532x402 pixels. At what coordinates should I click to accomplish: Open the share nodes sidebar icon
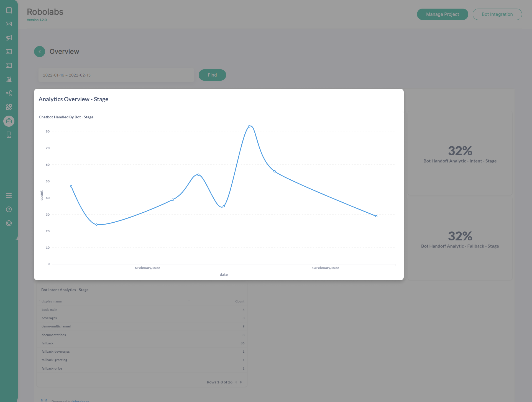click(9, 93)
